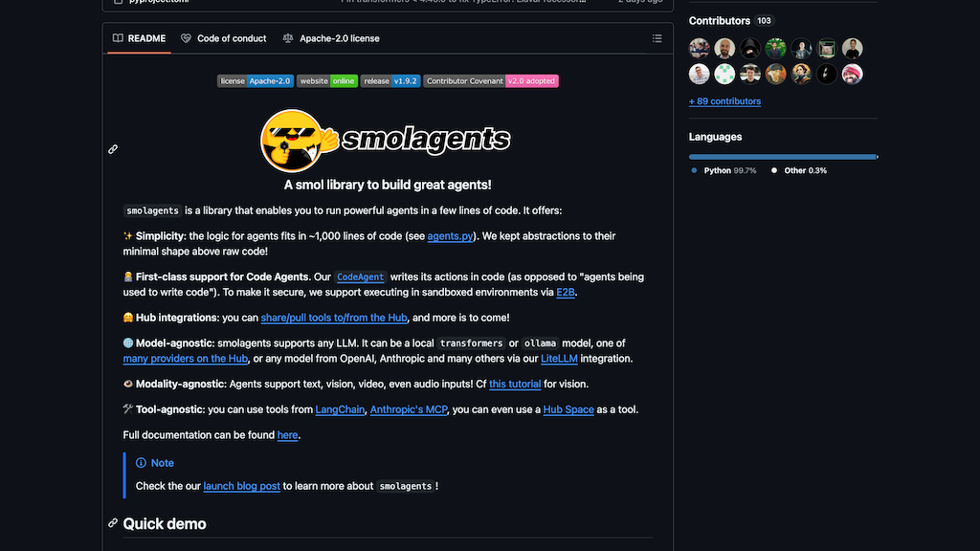Open the agents.py link
Viewport: 980px width, 551px height.
(x=451, y=236)
